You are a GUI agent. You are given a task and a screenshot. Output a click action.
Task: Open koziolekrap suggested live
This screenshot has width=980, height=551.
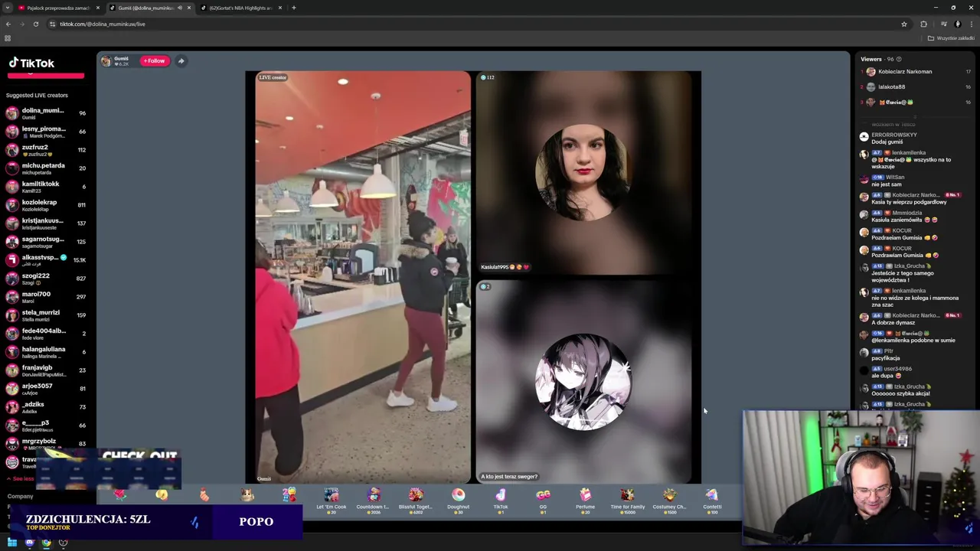click(x=46, y=205)
